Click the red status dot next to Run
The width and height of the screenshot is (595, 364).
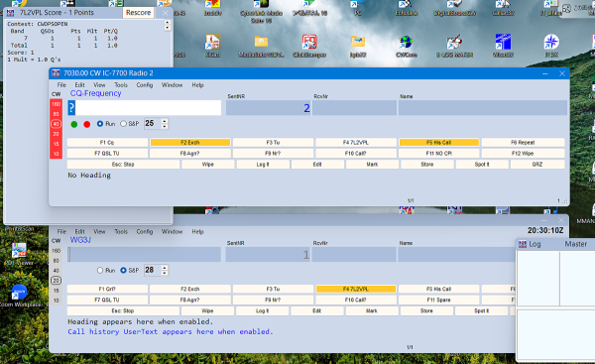click(87, 124)
